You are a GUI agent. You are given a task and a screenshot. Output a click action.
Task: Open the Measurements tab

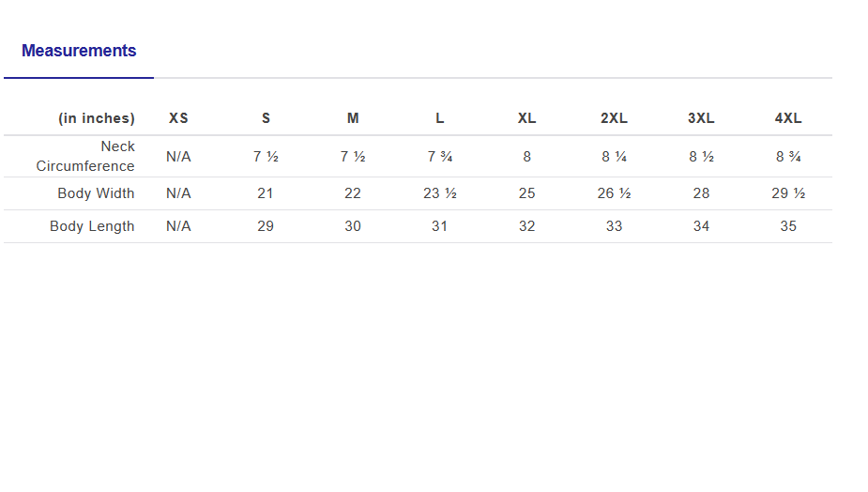pos(79,51)
